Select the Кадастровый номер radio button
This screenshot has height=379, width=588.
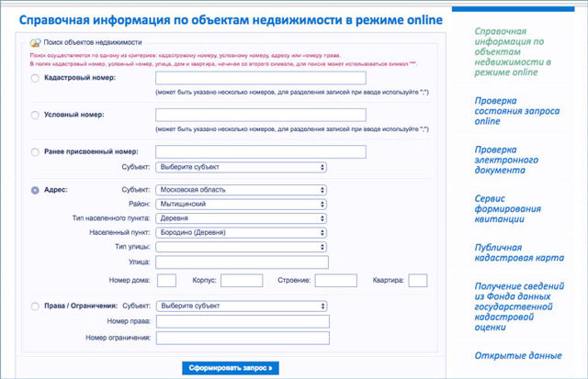(x=35, y=78)
